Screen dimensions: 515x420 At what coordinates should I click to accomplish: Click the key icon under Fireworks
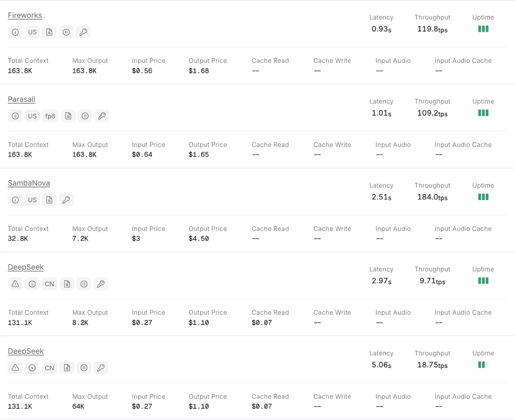coord(83,32)
